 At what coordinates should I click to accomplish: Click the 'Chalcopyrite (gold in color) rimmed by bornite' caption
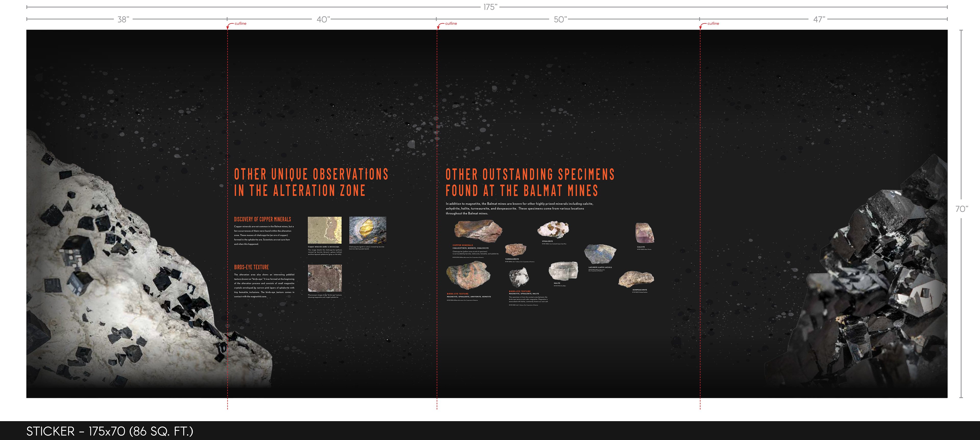point(366,248)
